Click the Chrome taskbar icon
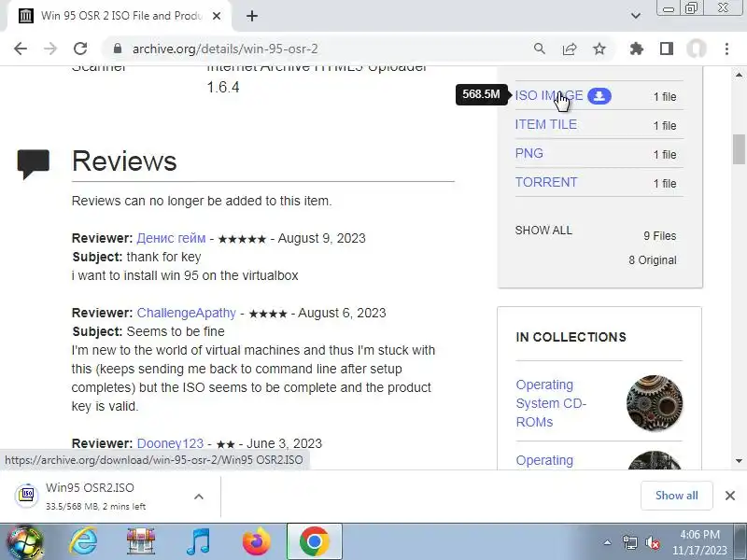747x560 pixels. coord(314,541)
